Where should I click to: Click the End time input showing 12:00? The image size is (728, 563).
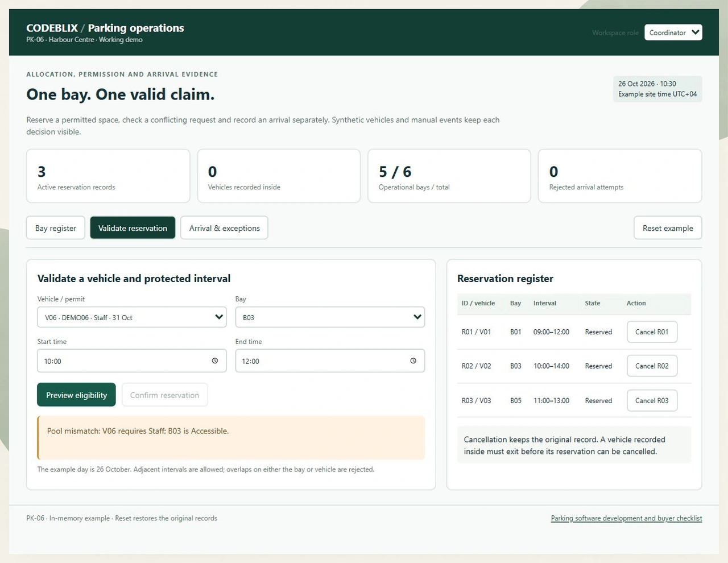click(330, 361)
